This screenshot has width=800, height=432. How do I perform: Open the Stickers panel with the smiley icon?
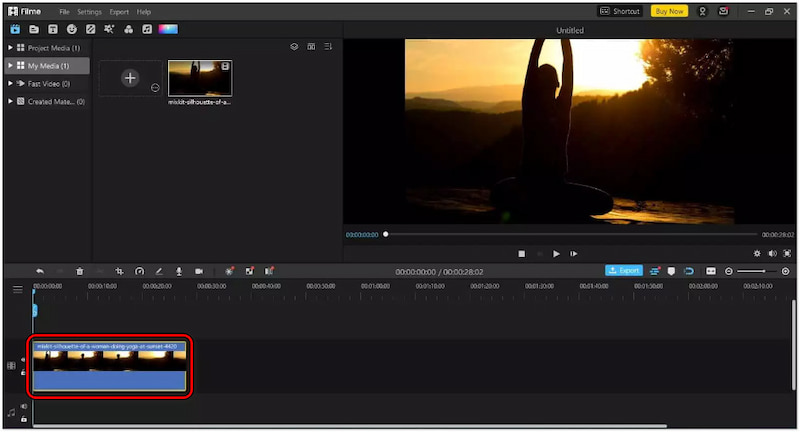pos(72,29)
